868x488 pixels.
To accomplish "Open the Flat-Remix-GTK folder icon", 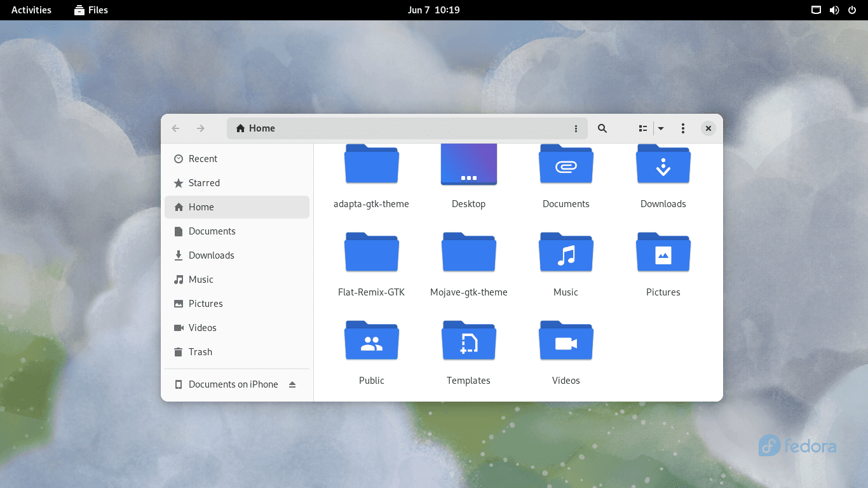I will (372, 252).
